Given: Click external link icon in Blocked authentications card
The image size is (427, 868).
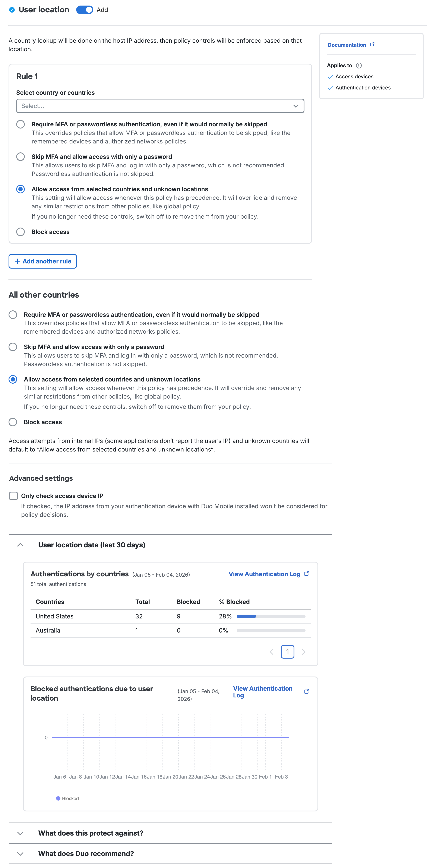Looking at the screenshot, I should 307,691.
